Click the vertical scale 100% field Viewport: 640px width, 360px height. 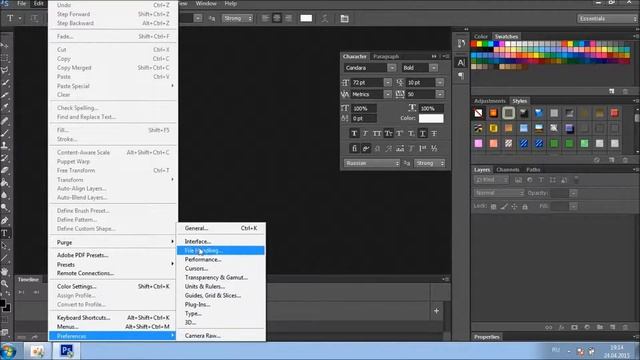tap(364, 109)
